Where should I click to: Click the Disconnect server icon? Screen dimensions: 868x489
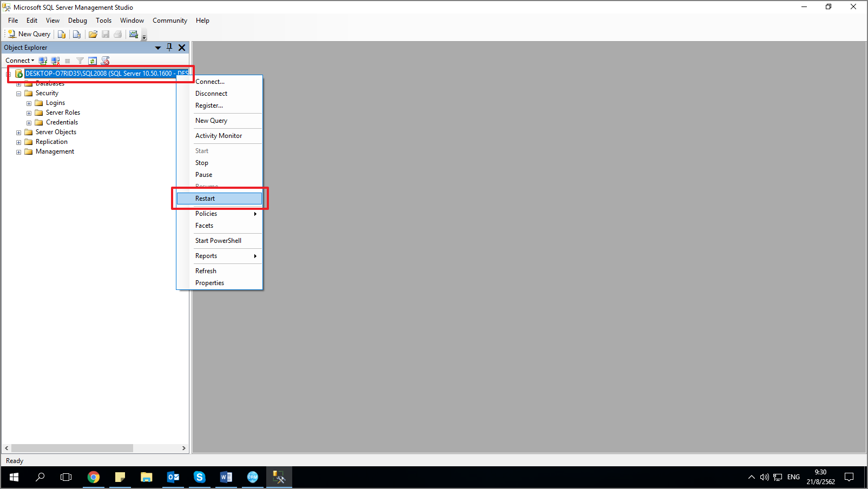pos(55,61)
